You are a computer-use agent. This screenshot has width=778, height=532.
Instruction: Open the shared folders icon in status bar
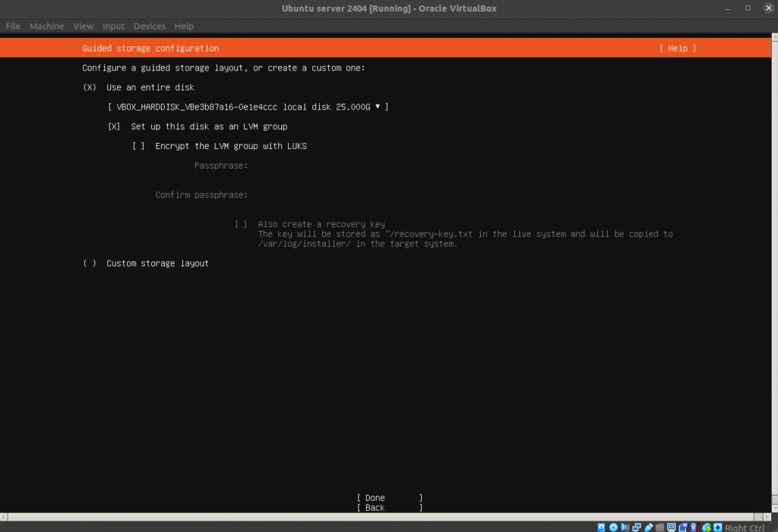660,527
